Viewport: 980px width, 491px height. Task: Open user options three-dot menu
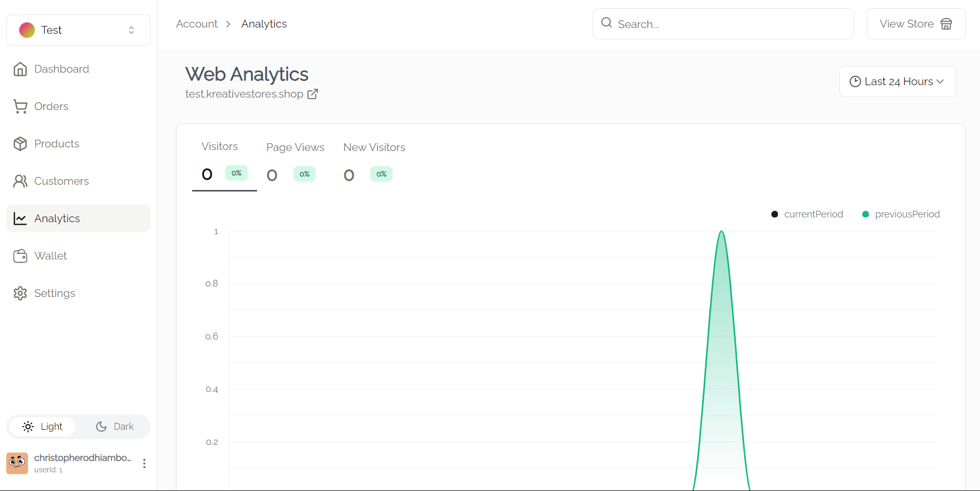point(144,463)
